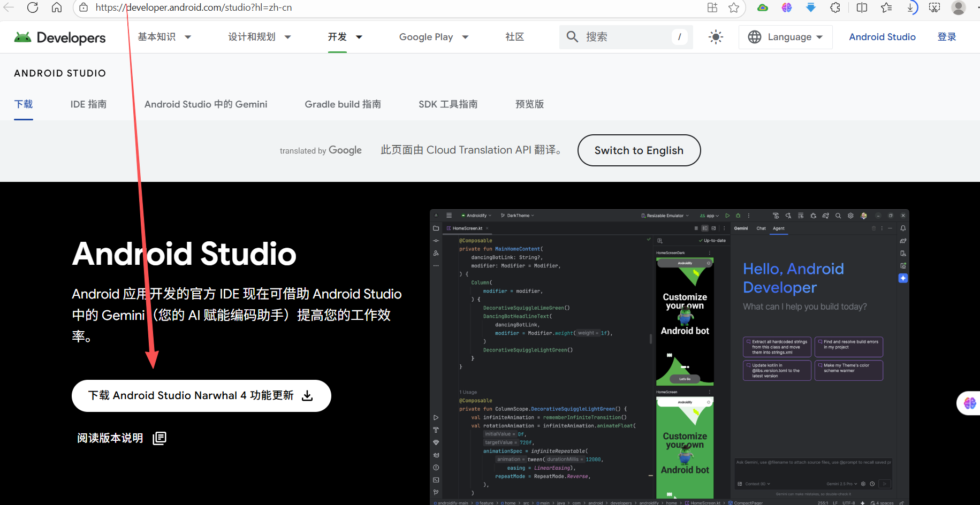
Task: Open the browser extensions puzzle icon
Action: coord(835,7)
